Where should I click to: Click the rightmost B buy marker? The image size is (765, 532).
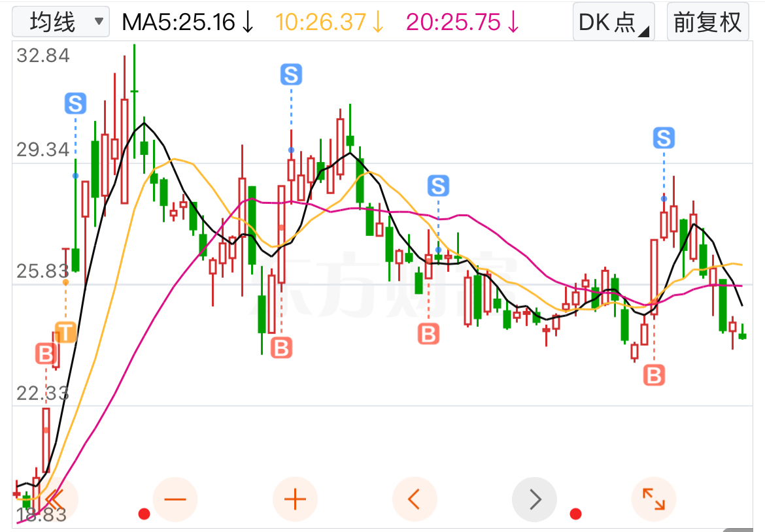pyautogui.click(x=654, y=375)
